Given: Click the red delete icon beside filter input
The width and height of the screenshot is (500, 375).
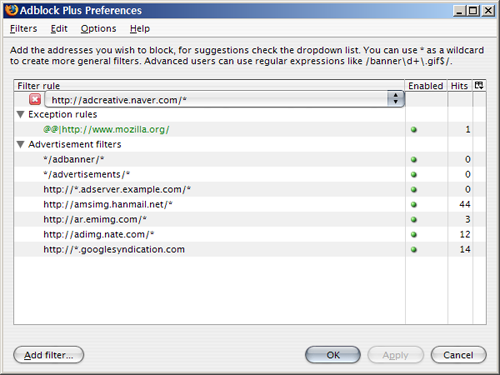Looking at the screenshot, I should (x=35, y=99).
